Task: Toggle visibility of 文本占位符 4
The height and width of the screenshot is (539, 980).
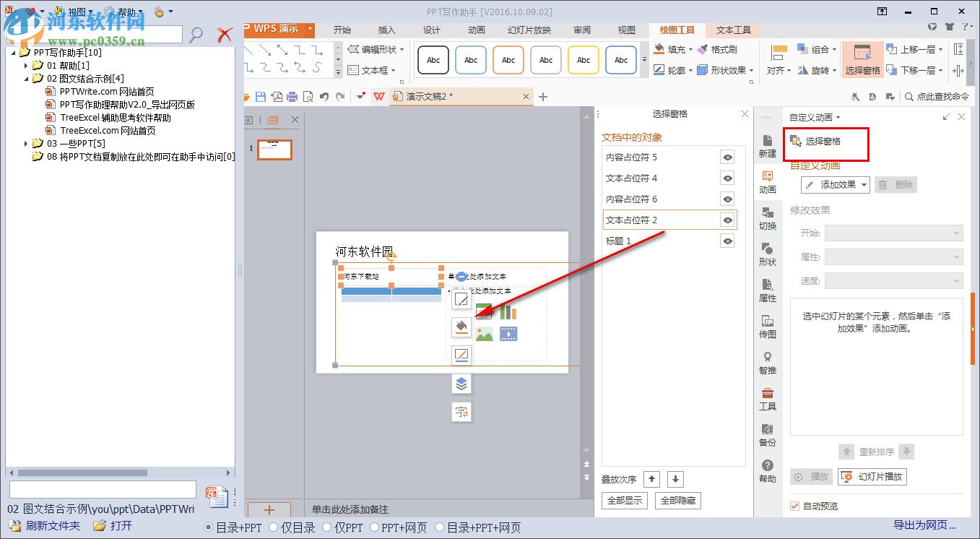Action: pyautogui.click(x=728, y=178)
